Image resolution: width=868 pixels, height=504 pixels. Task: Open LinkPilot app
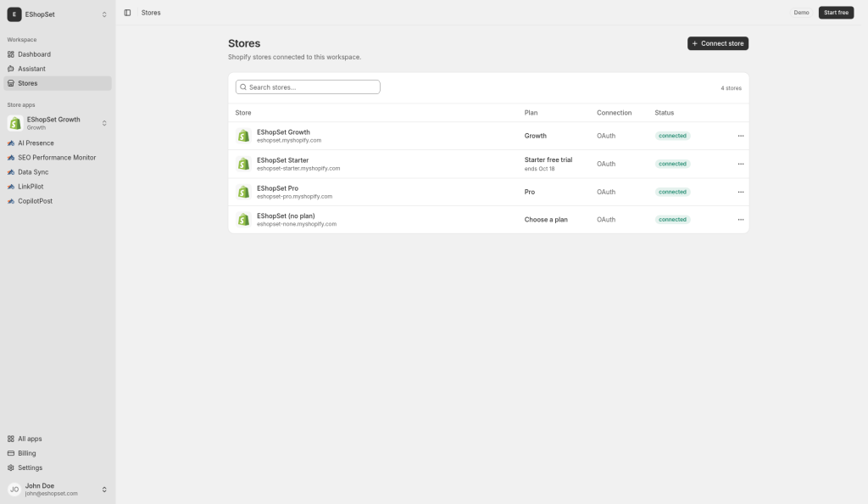[58, 187]
